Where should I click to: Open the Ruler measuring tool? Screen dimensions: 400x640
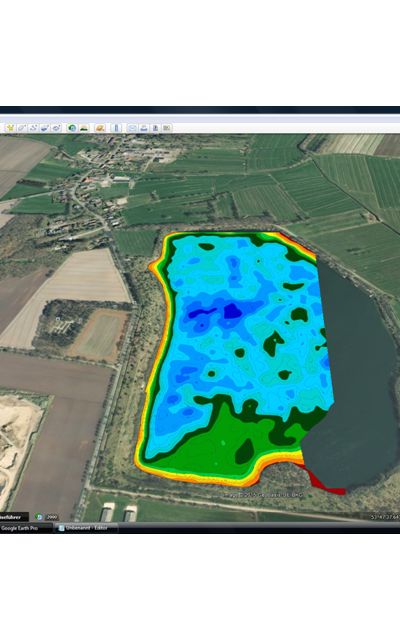tap(116, 128)
